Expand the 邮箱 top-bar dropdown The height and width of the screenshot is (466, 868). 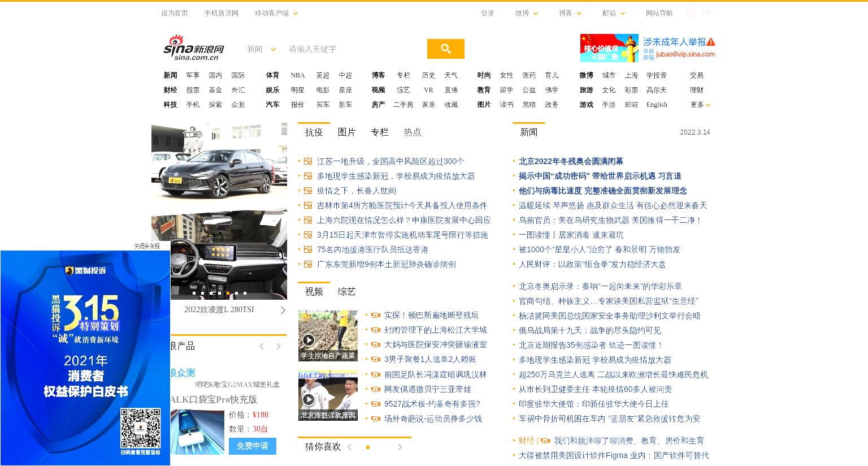click(614, 13)
